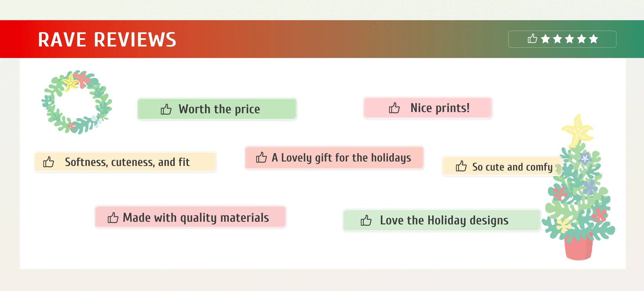The height and width of the screenshot is (291, 644).
Task: Click the Softness, cuteness, and fit text
Action: click(x=127, y=162)
